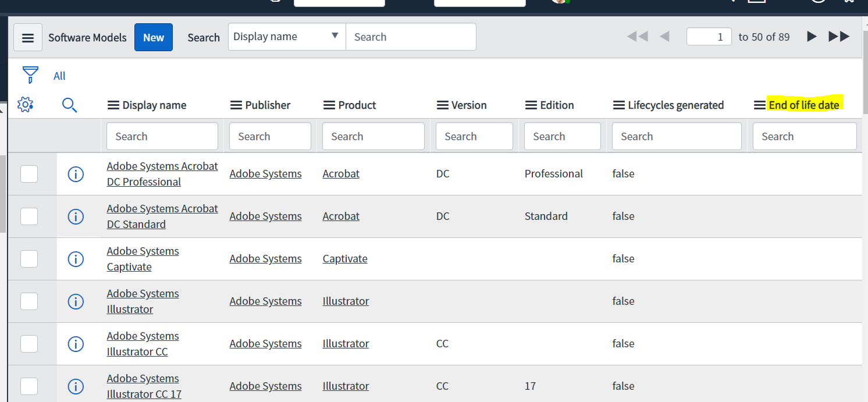Sort by Edition column header

[x=557, y=105]
